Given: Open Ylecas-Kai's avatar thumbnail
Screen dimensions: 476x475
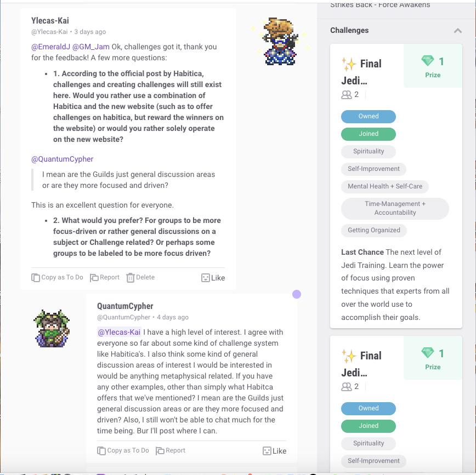Looking at the screenshot, I should pos(281,42).
